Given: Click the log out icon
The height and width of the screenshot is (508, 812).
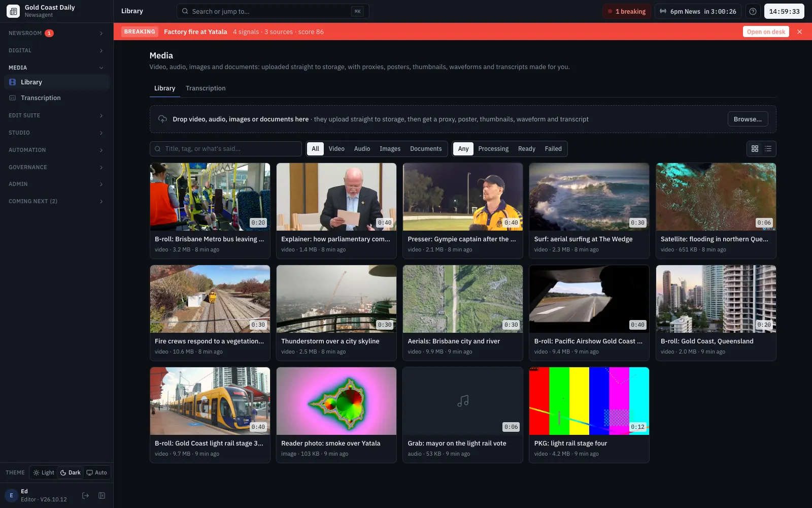Looking at the screenshot, I should (85, 496).
